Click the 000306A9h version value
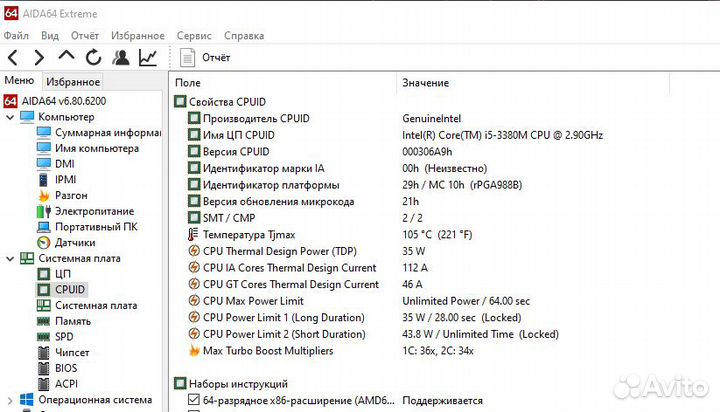 [427, 152]
